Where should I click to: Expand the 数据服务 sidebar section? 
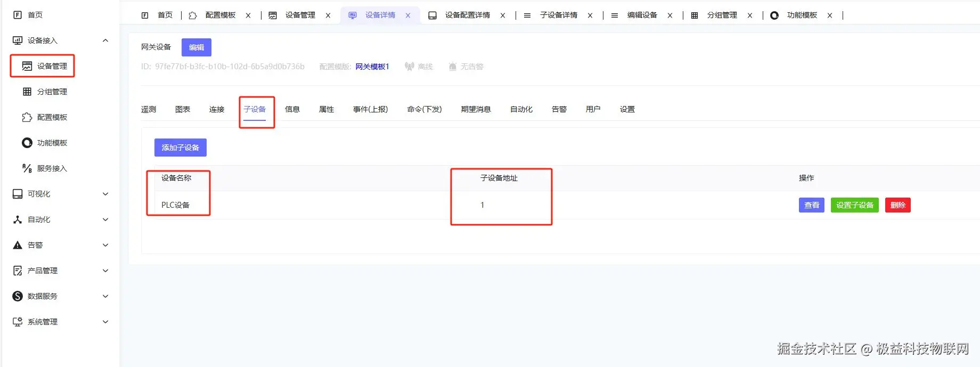coord(105,296)
